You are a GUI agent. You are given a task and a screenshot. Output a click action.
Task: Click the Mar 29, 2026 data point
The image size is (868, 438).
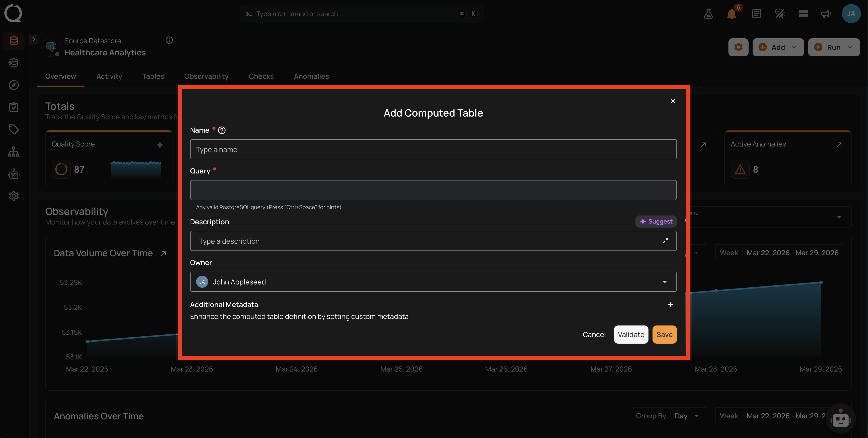[821, 282]
